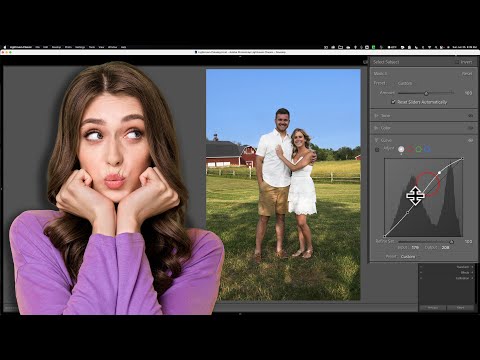Select the red curve channel

(410, 149)
